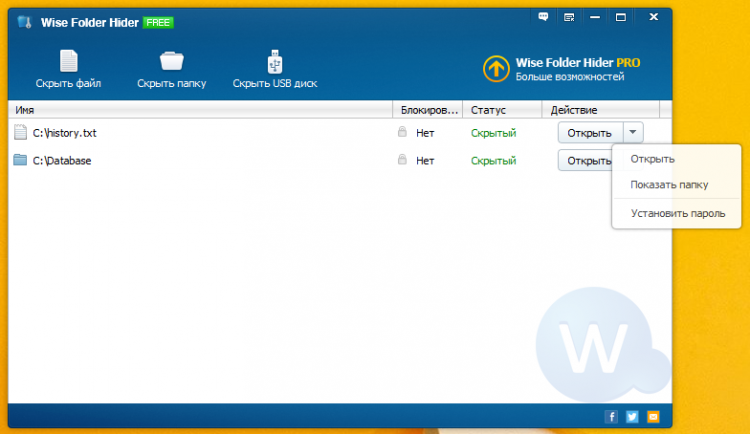Click the green FREE badge
This screenshot has width=750, height=434.
point(158,22)
